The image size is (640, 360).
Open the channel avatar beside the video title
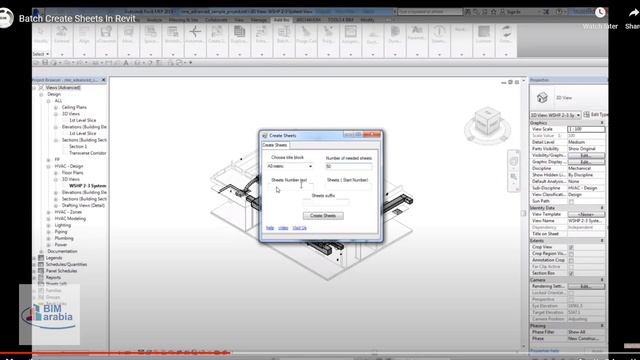click(x=6, y=18)
